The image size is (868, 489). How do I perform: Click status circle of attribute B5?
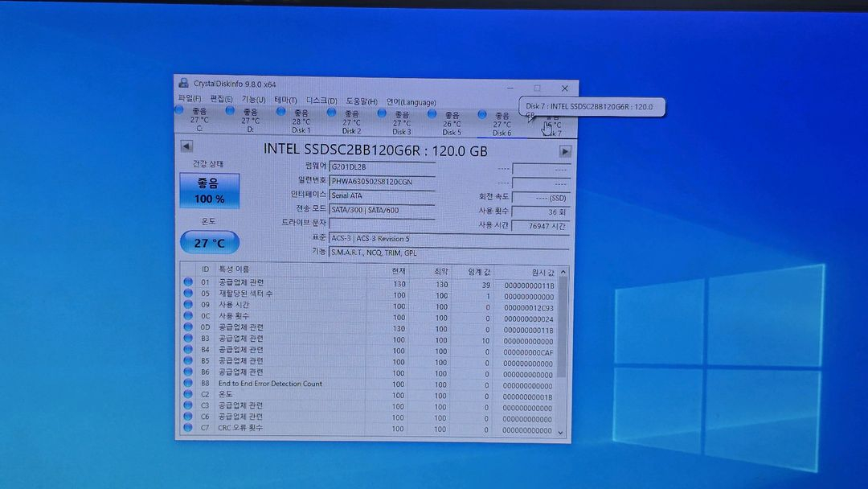[188, 360]
